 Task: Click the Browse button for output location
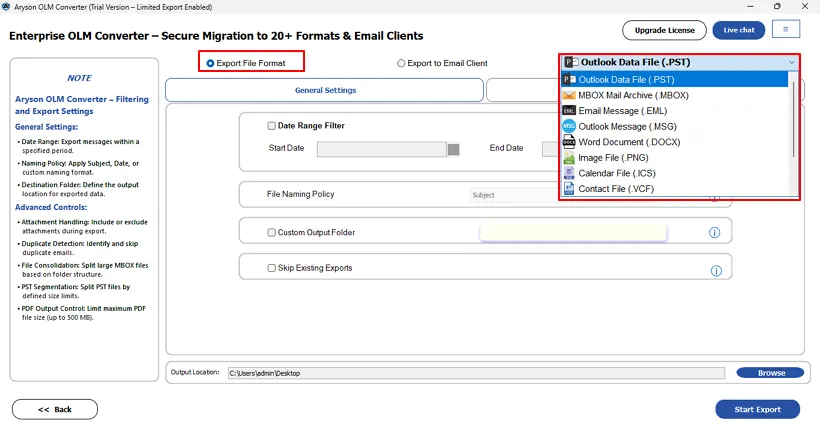coord(770,373)
